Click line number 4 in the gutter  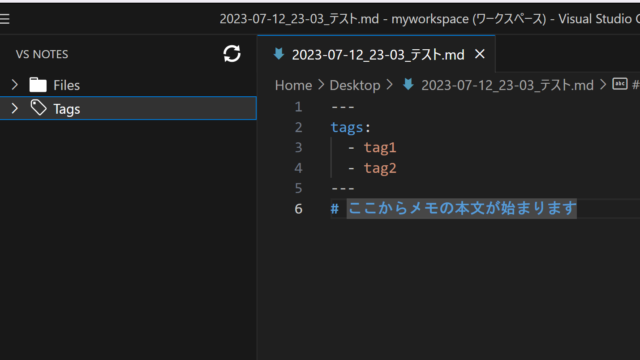point(298,168)
